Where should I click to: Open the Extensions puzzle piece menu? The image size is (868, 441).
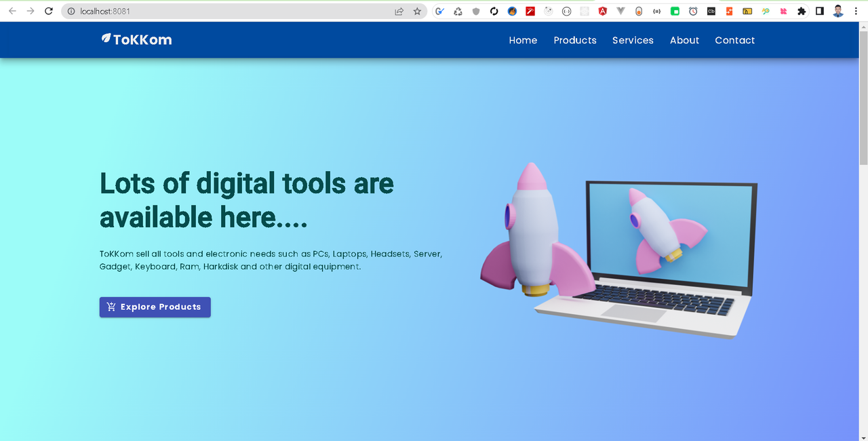pyautogui.click(x=802, y=12)
